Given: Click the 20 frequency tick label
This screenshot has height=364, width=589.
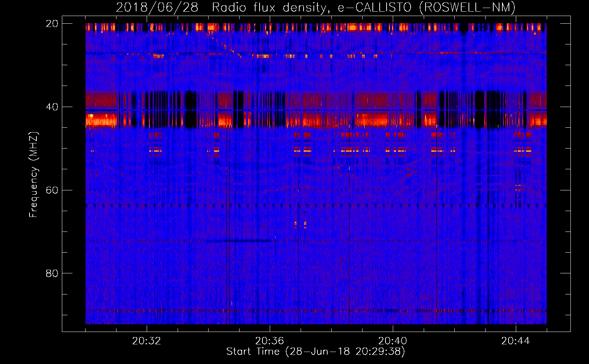Looking at the screenshot, I should [52, 24].
